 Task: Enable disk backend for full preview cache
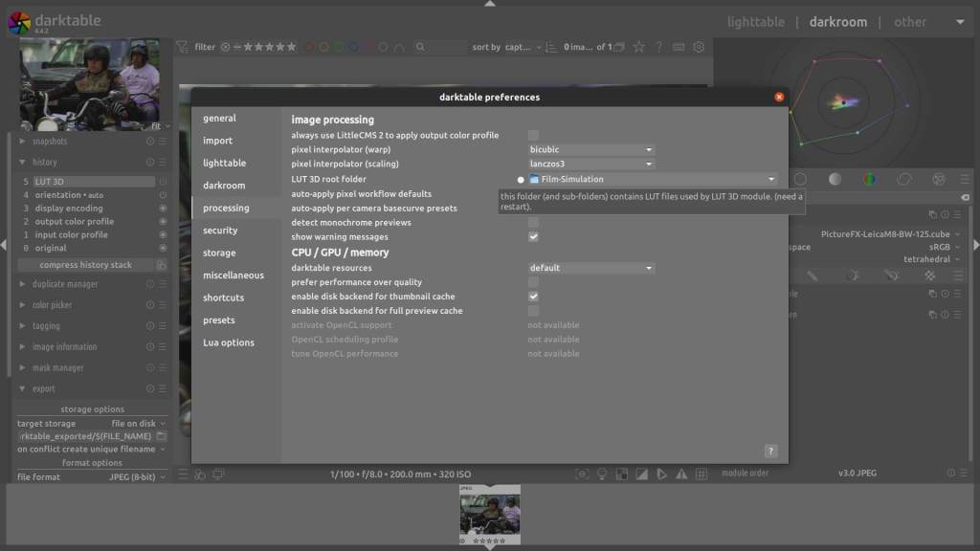pos(533,311)
